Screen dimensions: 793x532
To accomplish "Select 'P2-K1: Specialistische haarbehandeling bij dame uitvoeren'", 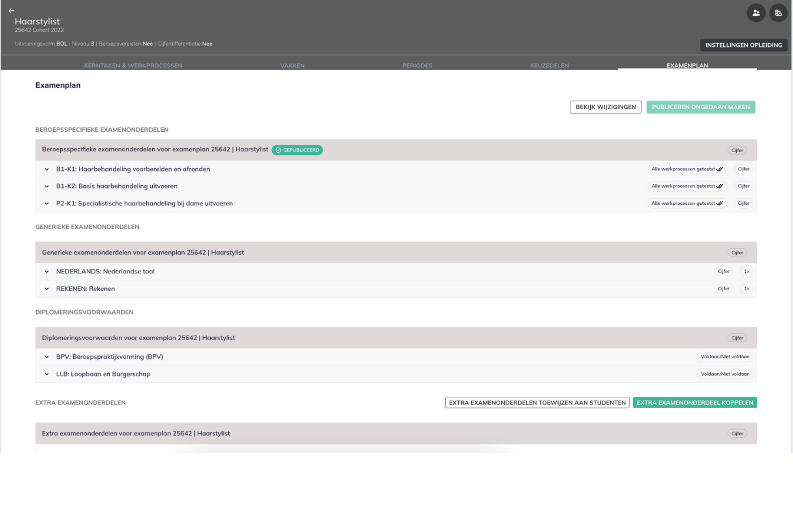I will (x=144, y=204).
